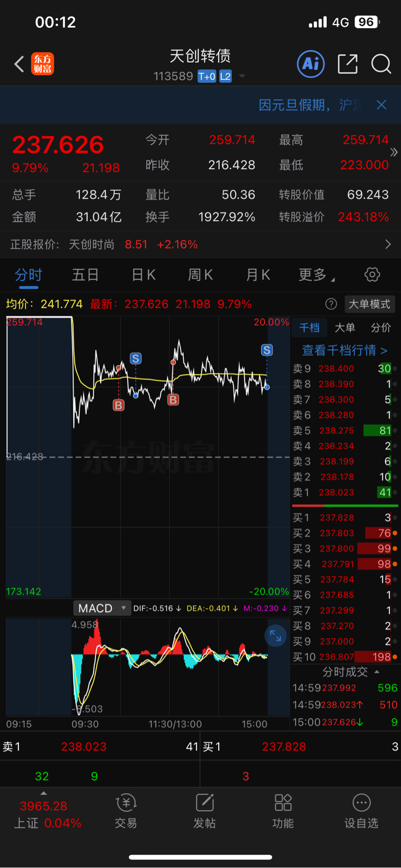Tap the 天创转债 title
The height and width of the screenshot is (868, 401).
200,56
